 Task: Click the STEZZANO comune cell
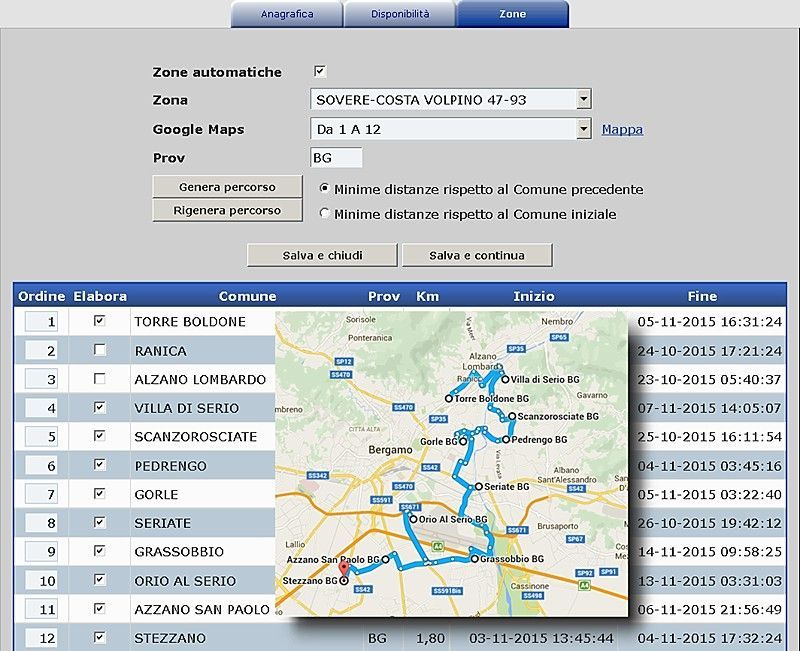pos(170,638)
